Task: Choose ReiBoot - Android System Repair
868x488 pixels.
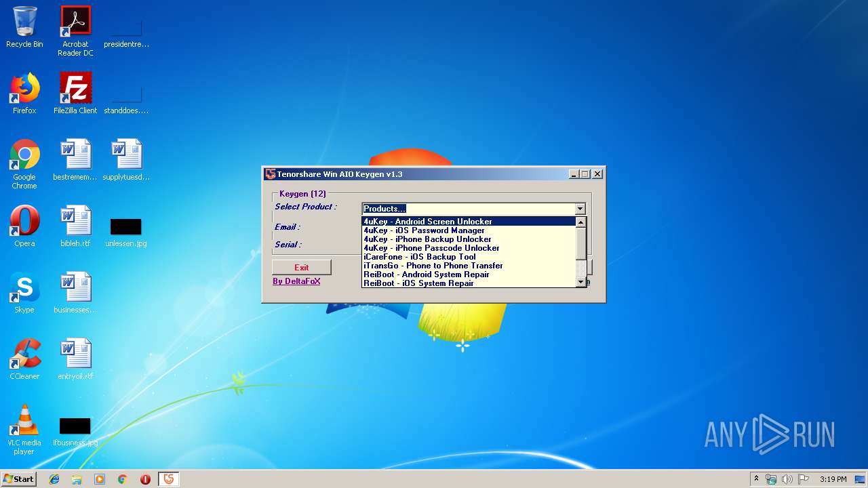Action: coord(469,274)
